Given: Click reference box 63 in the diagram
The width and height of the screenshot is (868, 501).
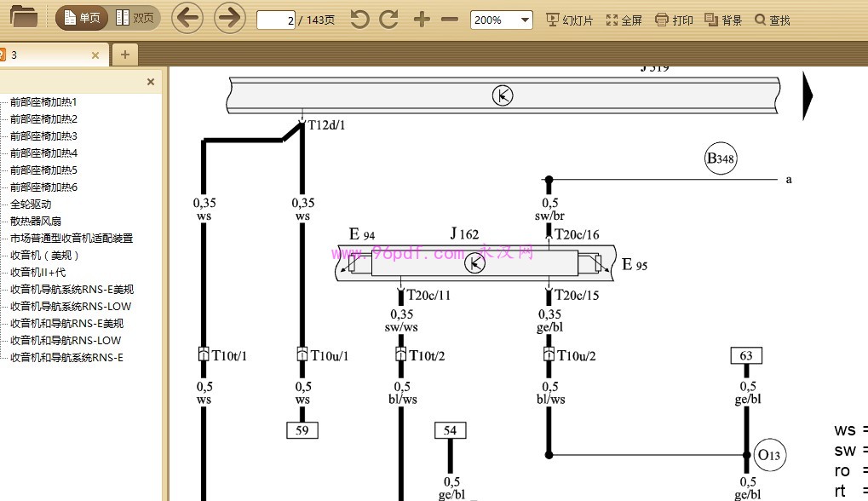Looking at the screenshot, I should 746,355.
